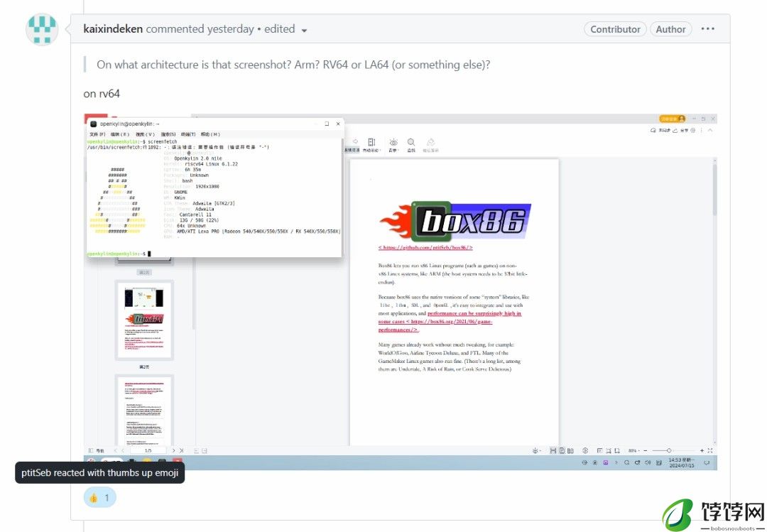Click the zoom slider handle
767x532 pixels.
tap(669, 450)
